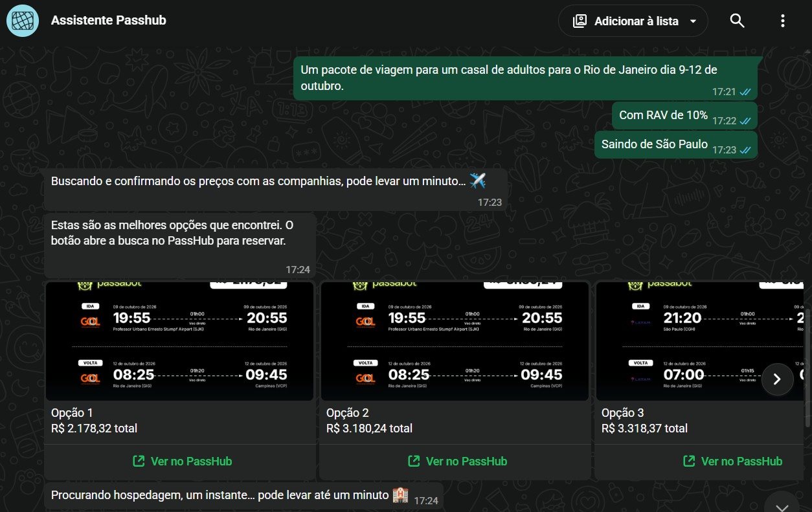The width and height of the screenshot is (812, 512).
Task: Click external link icon under Opção 2
Action: coord(414,462)
